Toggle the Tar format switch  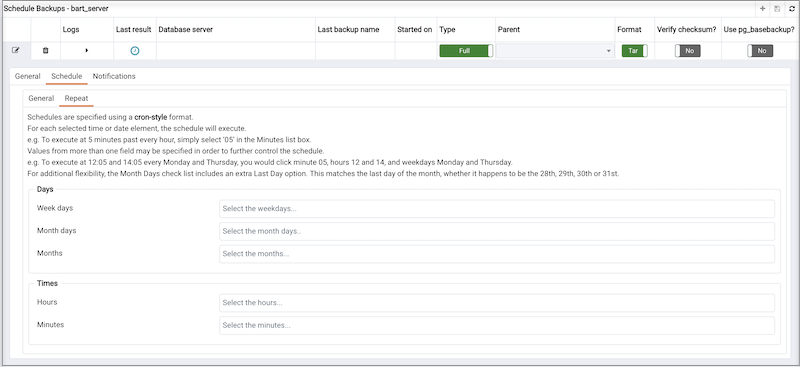(635, 51)
